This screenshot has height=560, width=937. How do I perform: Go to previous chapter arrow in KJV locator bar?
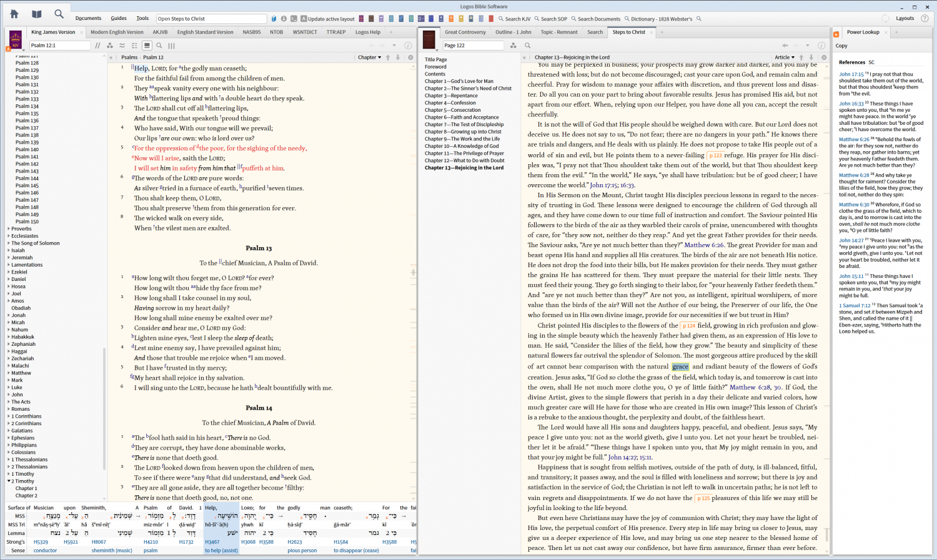point(388,57)
